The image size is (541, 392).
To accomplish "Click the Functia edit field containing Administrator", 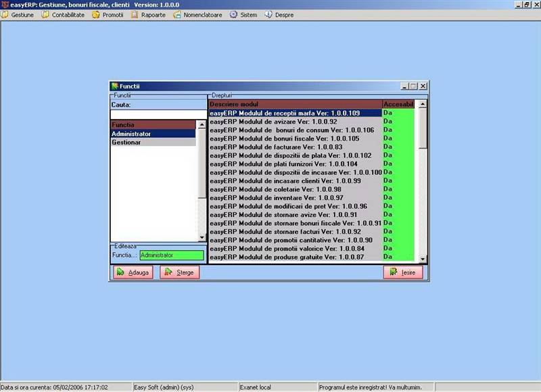I will point(172,255).
